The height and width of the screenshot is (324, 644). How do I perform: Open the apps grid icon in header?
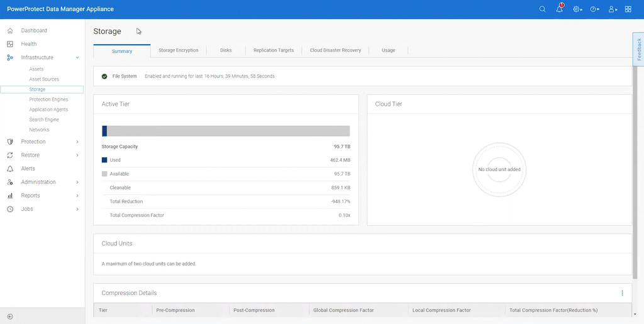point(628,9)
